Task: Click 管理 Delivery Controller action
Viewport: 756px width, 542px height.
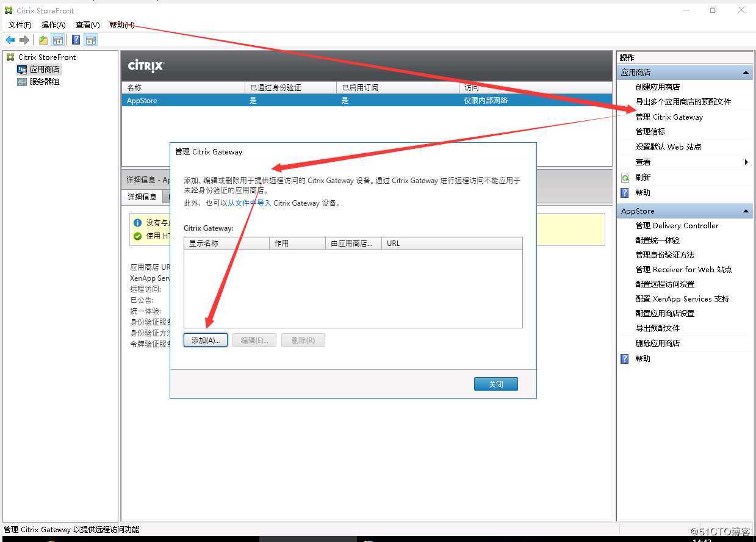Action: pyautogui.click(x=677, y=226)
